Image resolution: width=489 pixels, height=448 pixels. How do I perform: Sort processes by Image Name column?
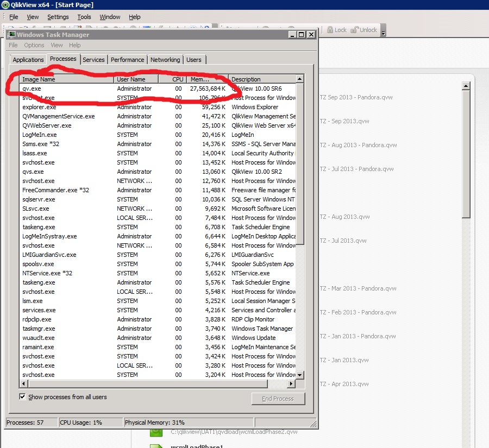tap(67, 79)
